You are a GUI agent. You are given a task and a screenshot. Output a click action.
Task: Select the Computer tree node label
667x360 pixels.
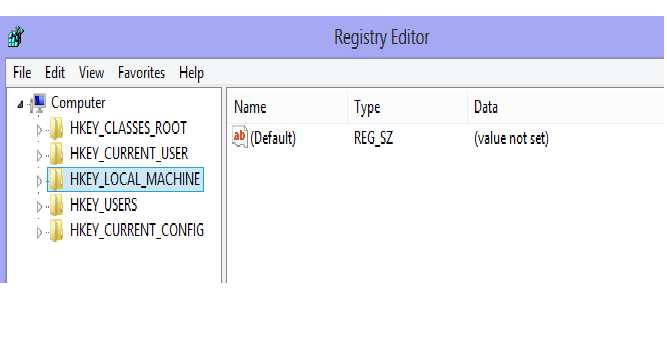point(78,103)
